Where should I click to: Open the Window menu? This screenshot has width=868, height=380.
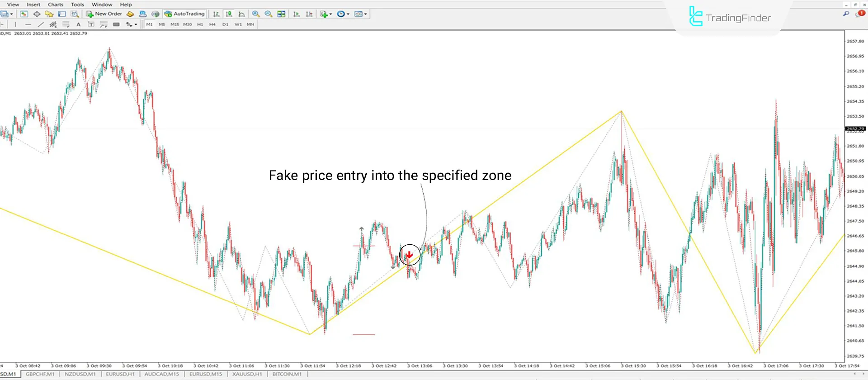[102, 5]
